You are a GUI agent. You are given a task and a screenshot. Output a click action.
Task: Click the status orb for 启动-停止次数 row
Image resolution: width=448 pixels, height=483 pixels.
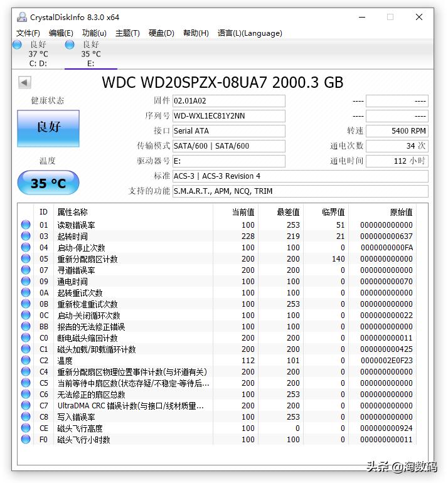click(26, 247)
